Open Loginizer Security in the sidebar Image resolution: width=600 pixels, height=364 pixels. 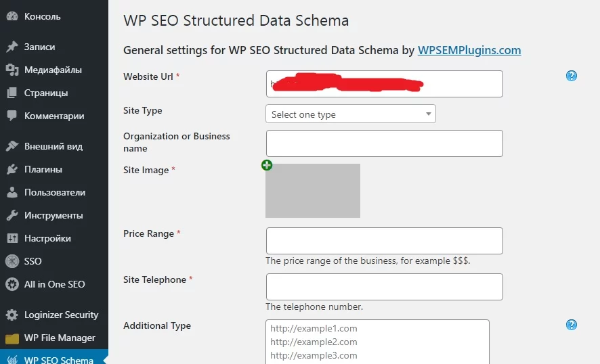[x=61, y=315]
